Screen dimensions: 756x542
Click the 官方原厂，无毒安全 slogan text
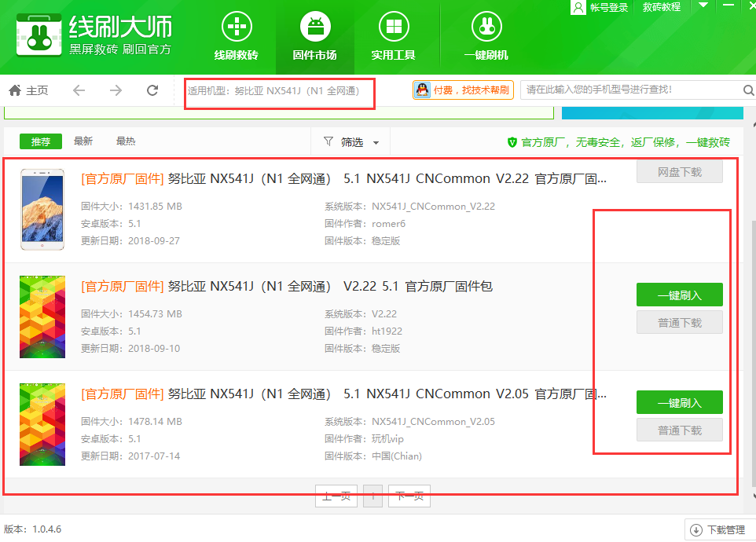tap(626, 142)
